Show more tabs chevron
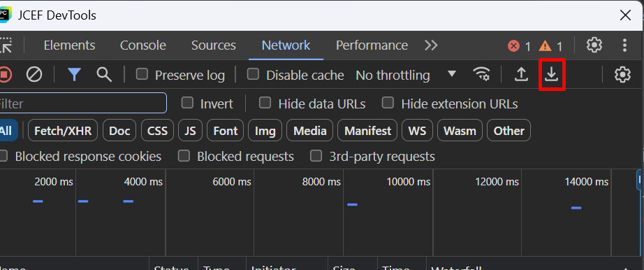 [431, 45]
